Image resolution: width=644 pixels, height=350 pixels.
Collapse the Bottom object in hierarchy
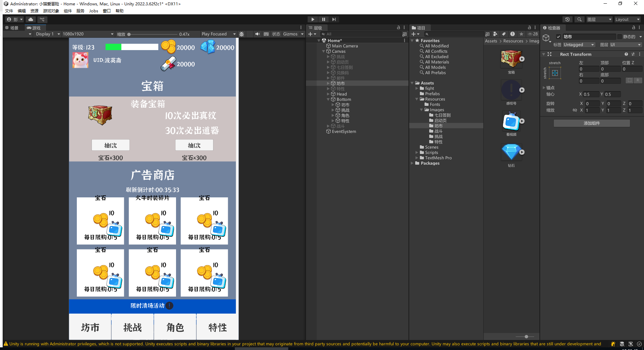[328, 100]
